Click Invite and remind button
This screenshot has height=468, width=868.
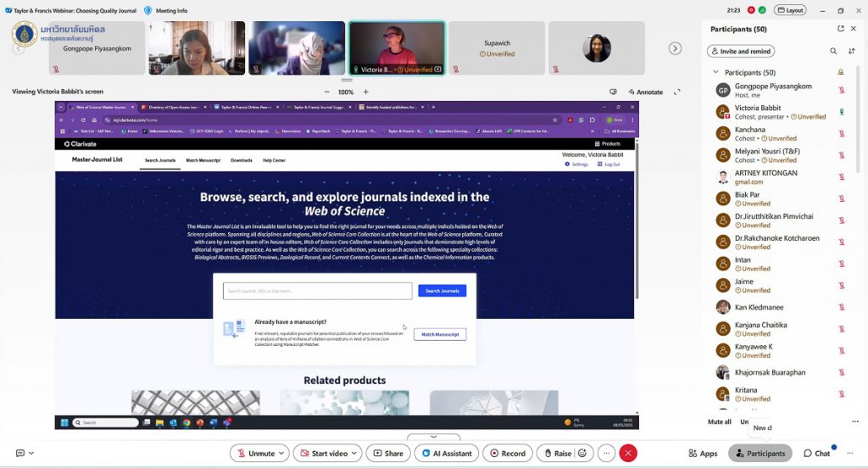click(740, 52)
